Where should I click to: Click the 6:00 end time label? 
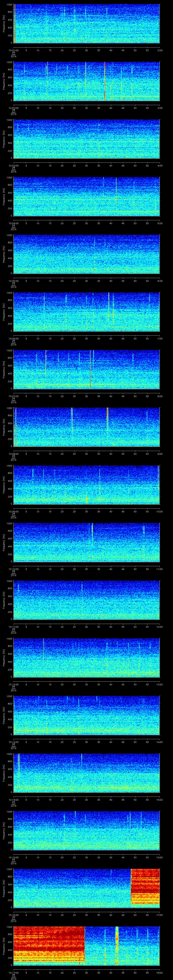[160, 281]
